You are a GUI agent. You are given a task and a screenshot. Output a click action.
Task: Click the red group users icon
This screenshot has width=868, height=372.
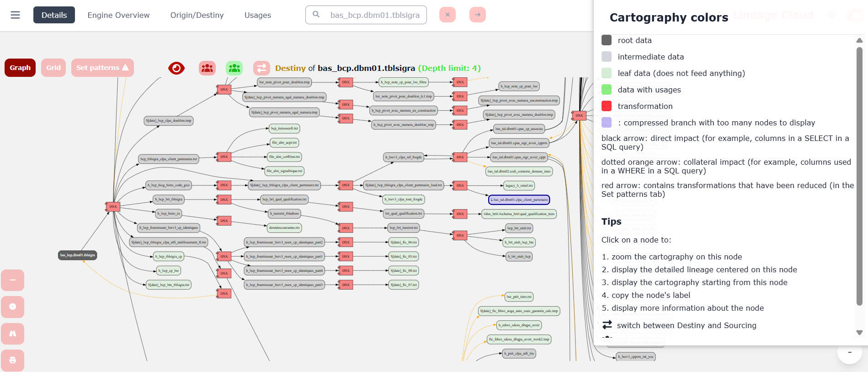[208, 68]
